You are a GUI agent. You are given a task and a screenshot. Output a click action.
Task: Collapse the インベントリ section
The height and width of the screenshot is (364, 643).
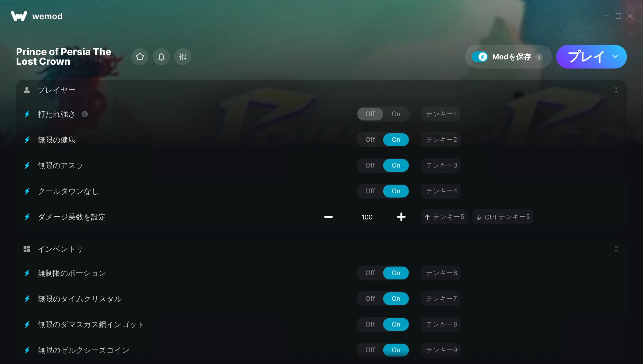pos(616,249)
